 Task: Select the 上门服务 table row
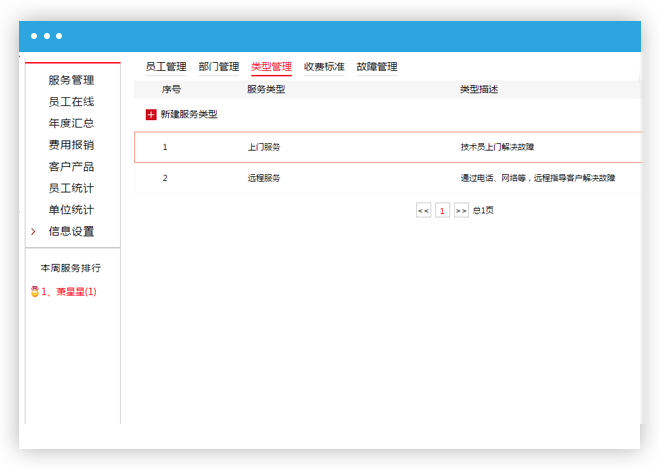(x=387, y=147)
